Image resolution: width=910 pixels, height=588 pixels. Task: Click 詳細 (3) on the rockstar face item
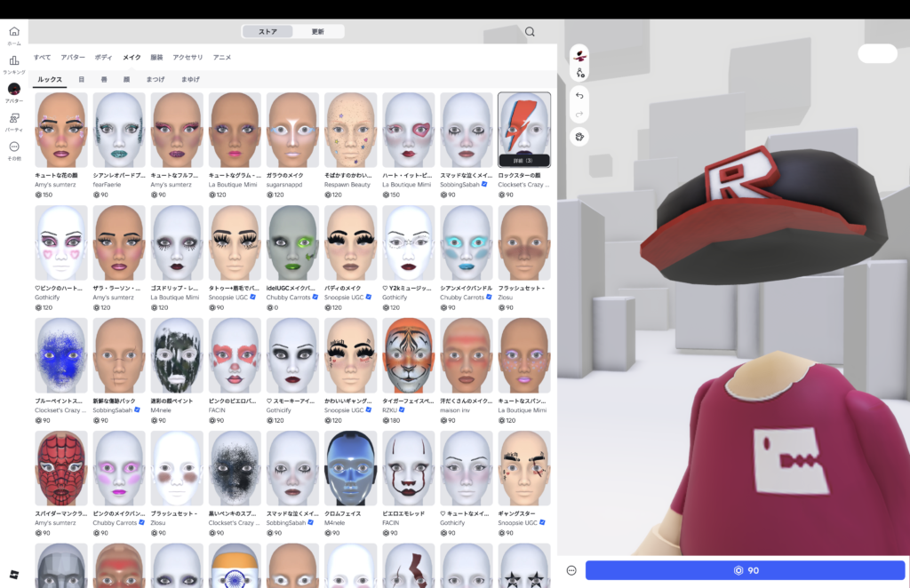(523, 160)
